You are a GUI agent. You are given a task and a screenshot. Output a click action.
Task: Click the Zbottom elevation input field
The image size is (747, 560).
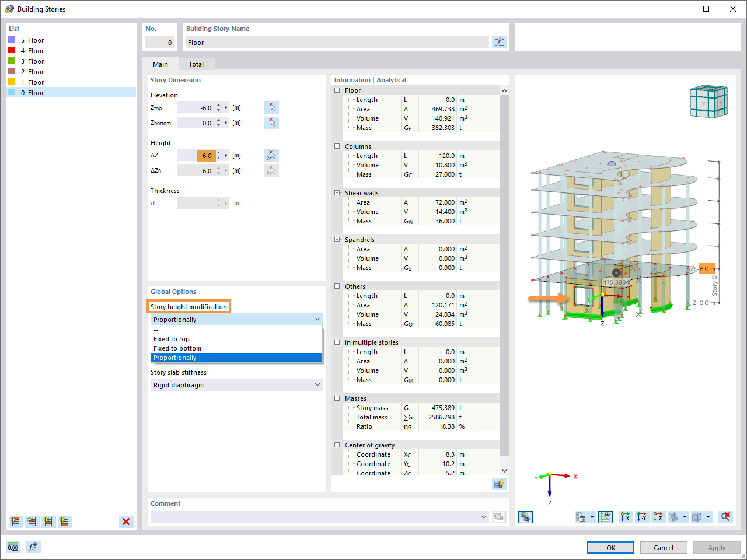tap(196, 123)
